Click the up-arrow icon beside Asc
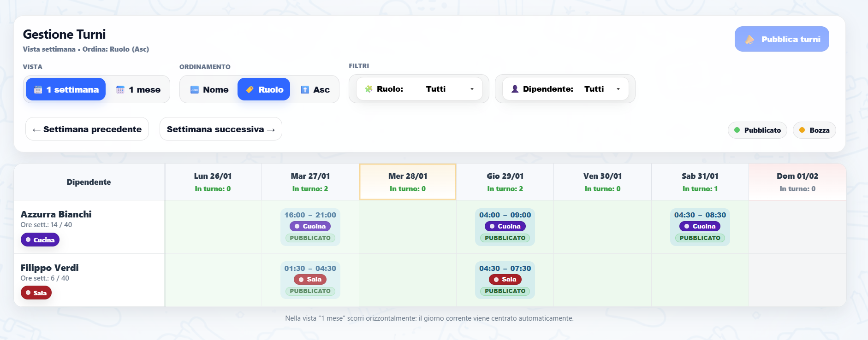Screen dimensions: 868x340 (305, 90)
